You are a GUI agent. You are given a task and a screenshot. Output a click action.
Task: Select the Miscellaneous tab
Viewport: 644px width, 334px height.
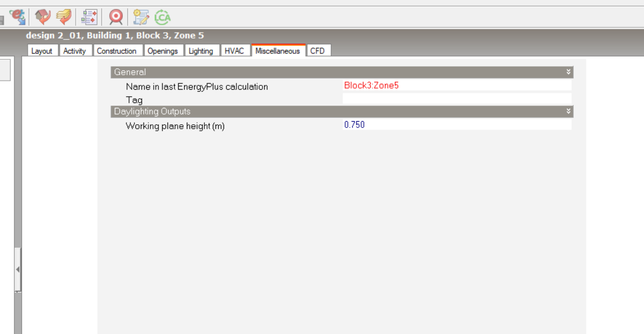[278, 51]
